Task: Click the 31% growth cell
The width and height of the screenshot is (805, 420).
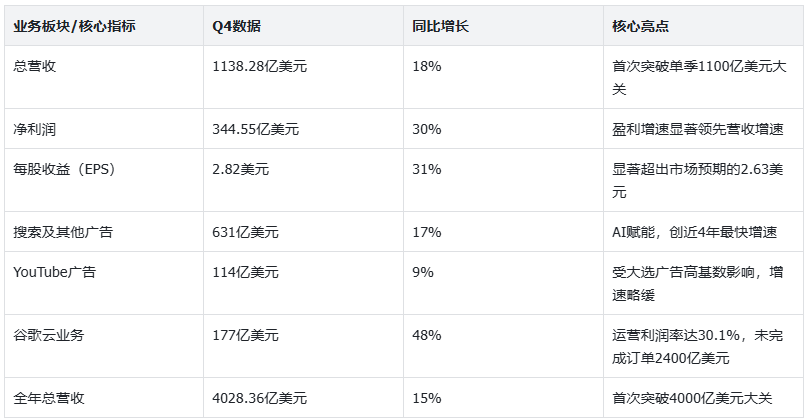Action: click(427, 169)
